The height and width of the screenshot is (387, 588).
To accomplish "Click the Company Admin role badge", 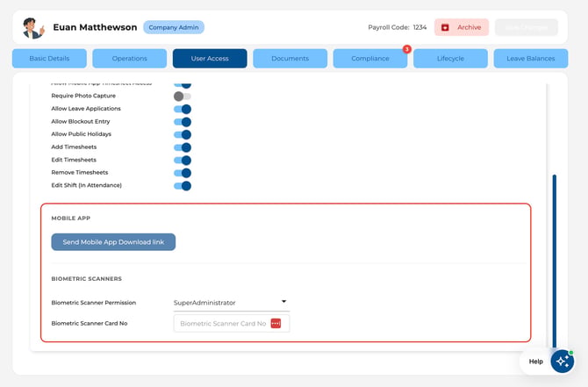I will [174, 27].
